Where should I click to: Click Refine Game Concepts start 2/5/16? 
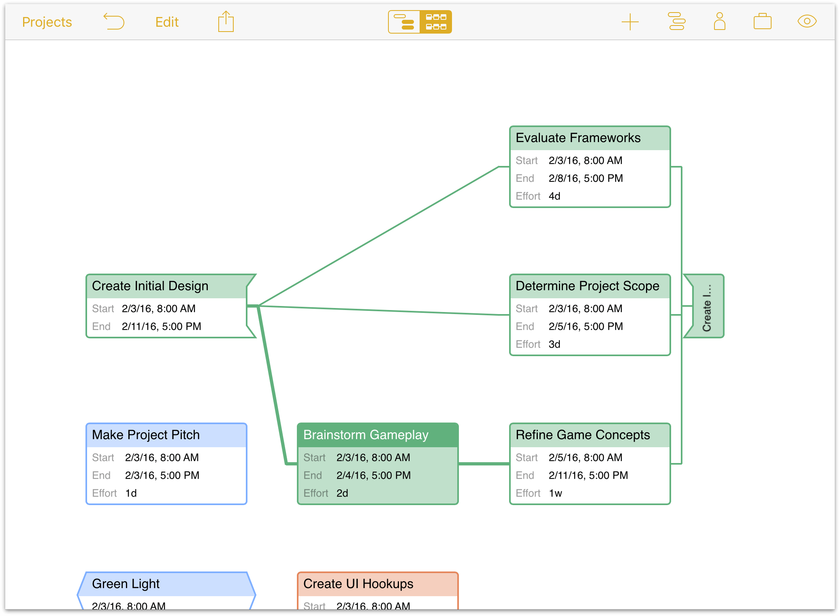pyautogui.click(x=585, y=458)
